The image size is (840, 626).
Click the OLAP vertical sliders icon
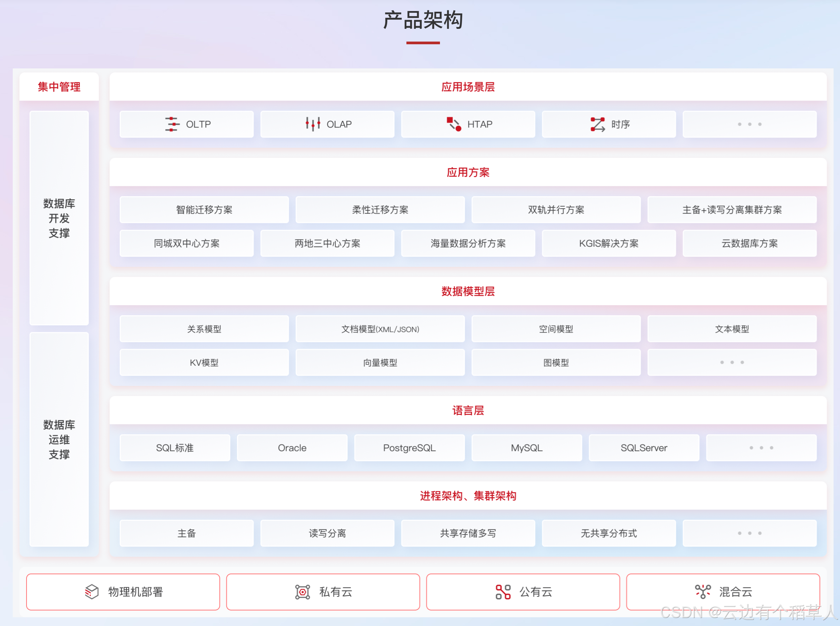pyautogui.click(x=313, y=124)
